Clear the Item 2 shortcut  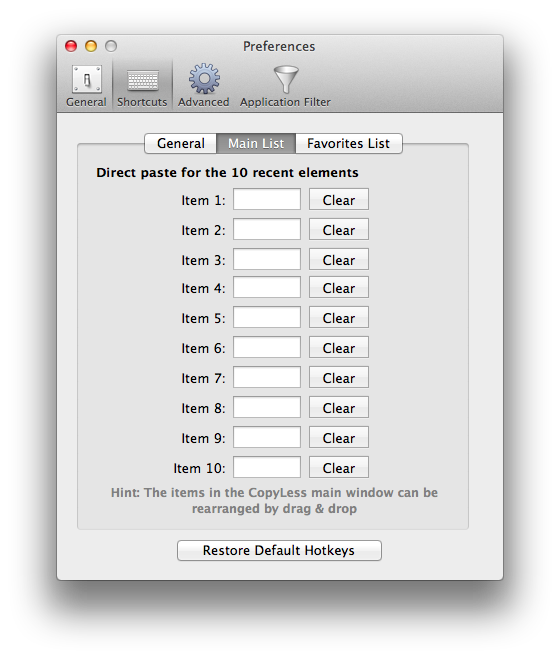[339, 229]
